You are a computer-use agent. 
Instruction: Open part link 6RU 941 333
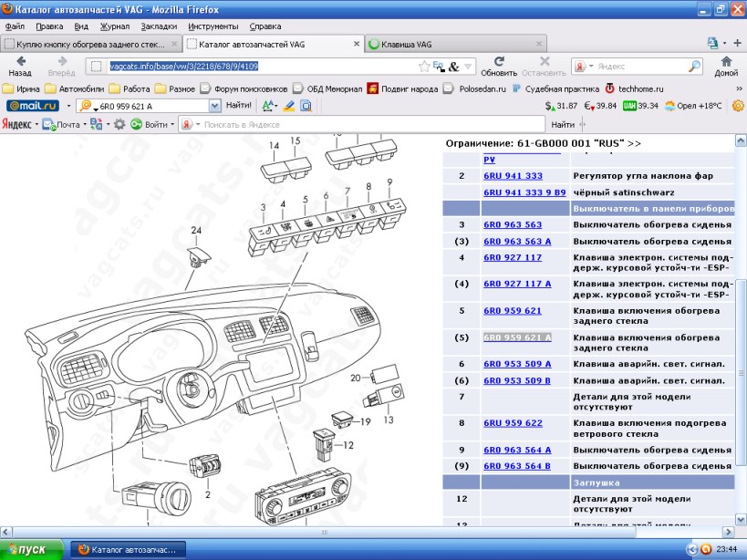[x=513, y=176]
